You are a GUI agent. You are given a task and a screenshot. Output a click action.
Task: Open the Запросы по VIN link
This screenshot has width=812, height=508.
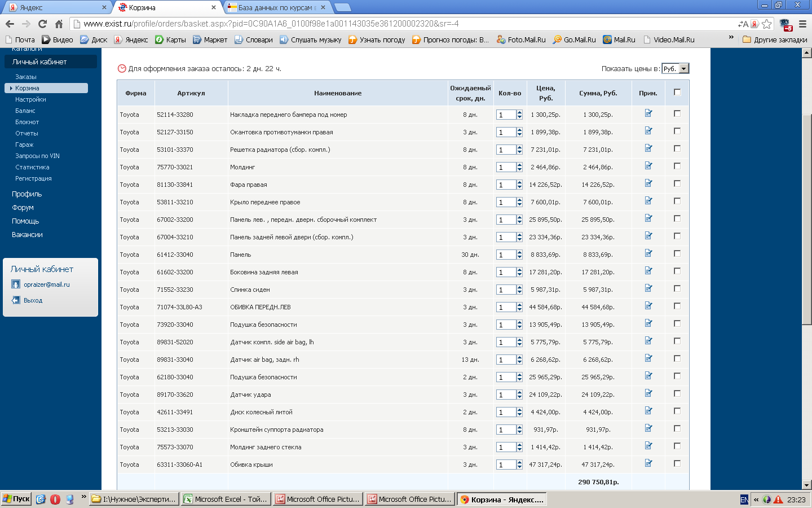[37, 156]
